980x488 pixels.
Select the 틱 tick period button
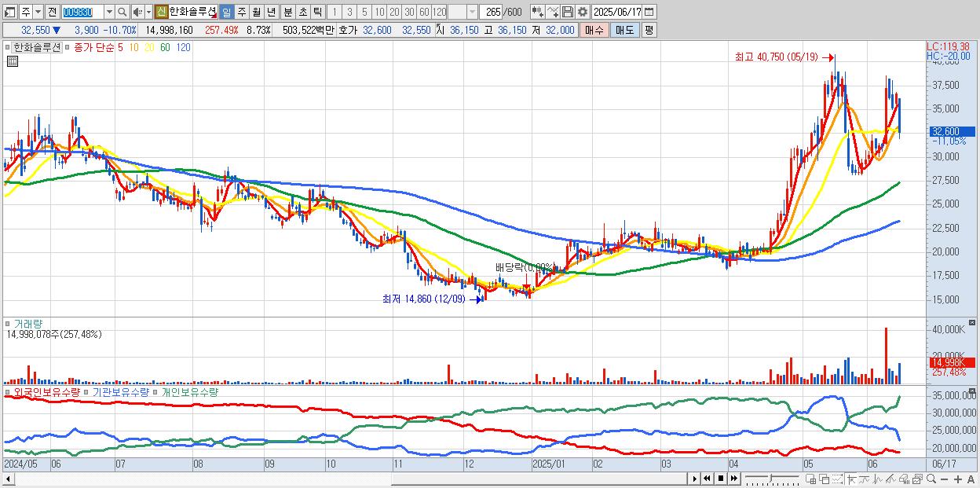pyautogui.click(x=317, y=12)
